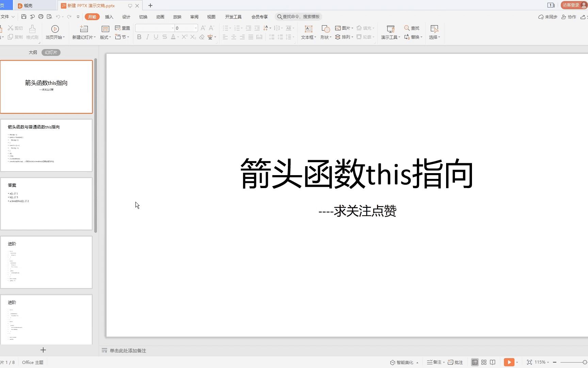Fit slide to window icon

coord(529,362)
